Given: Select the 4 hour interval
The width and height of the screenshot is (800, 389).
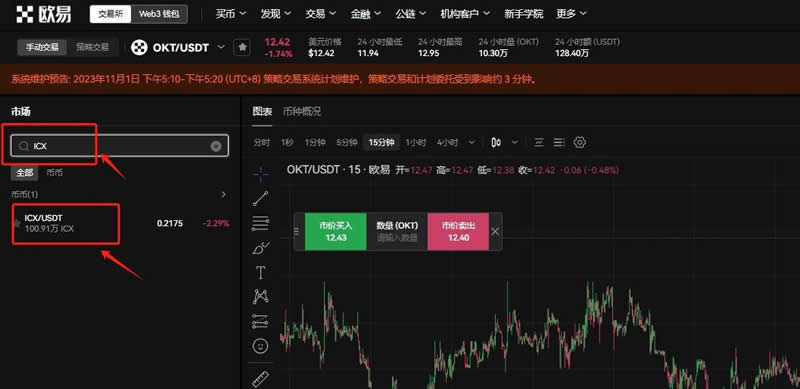Looking at the screenshot, I should point(447,142).
